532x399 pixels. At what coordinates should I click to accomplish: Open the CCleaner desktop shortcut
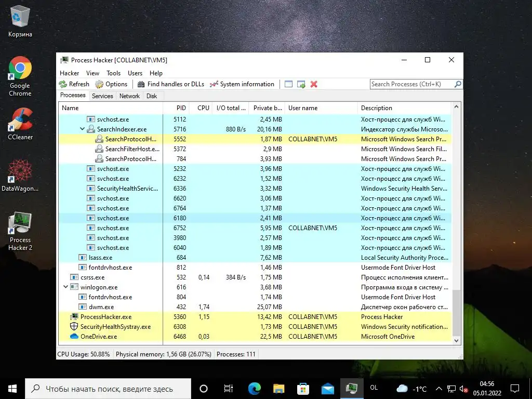click(20, 124)
